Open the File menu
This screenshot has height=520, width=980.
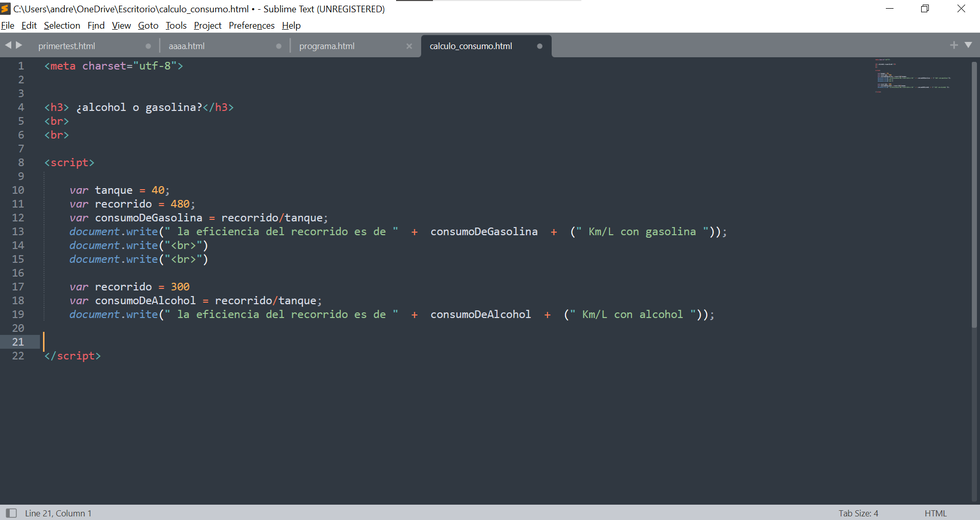8,26
